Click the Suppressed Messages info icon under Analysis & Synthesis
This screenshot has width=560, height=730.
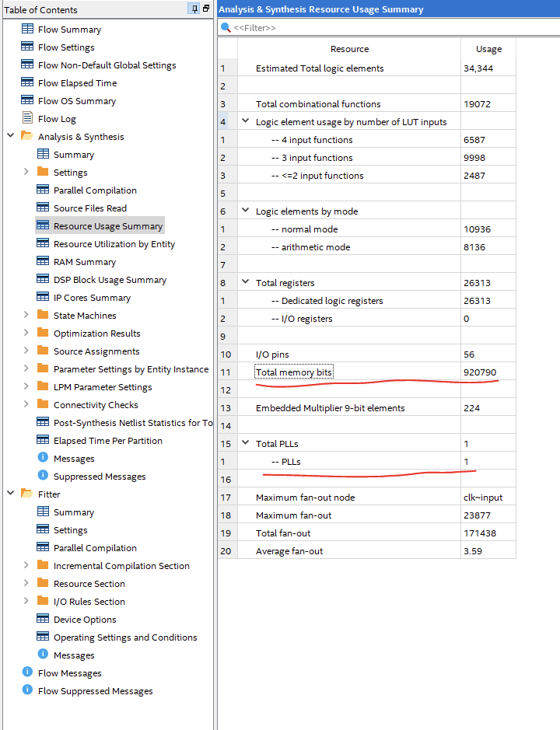click(43, 477)
